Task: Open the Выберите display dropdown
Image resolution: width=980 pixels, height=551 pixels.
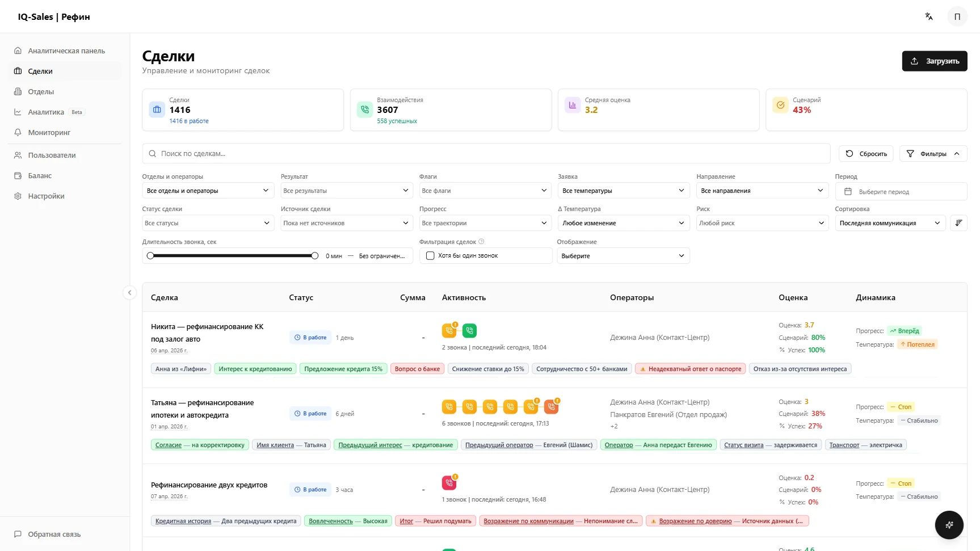Action: point(623,256)
